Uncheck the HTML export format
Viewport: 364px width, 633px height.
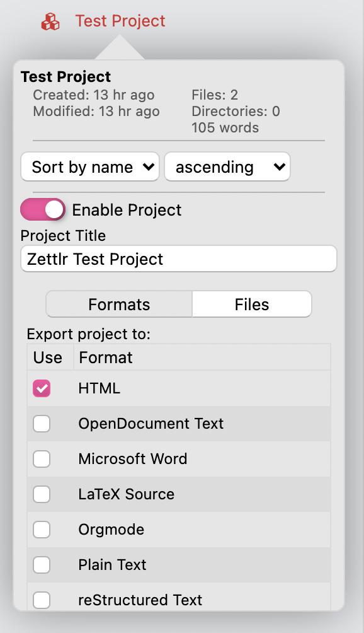coord(41,388)
